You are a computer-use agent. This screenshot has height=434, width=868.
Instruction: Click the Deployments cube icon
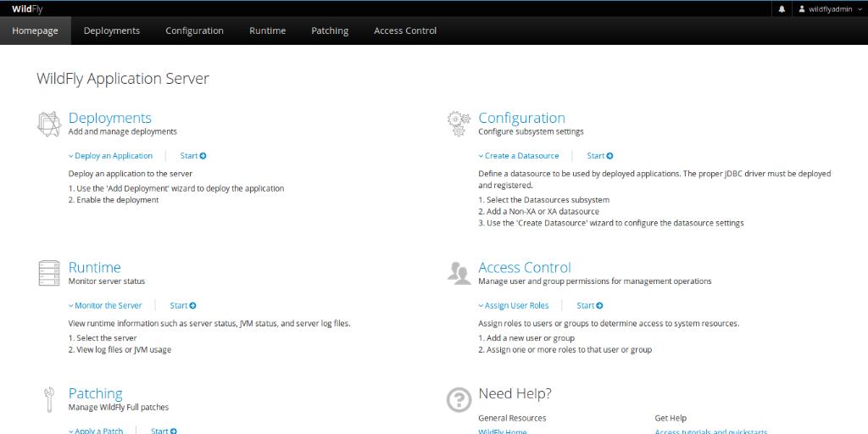[48, 124]
